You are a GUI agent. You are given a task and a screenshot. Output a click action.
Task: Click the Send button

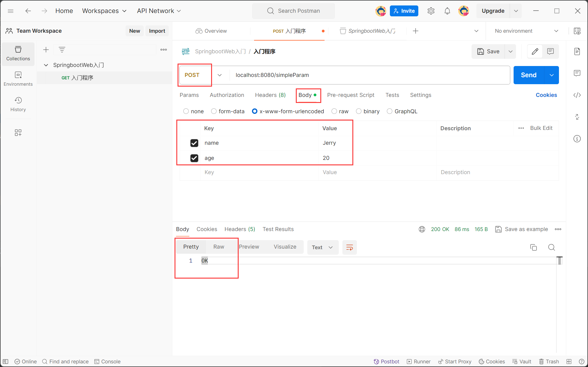click(529, 75)
